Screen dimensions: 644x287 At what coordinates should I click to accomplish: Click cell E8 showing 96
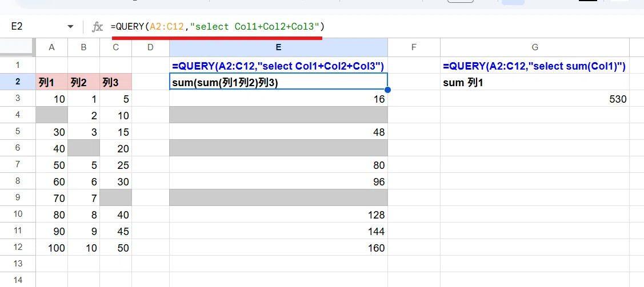point(278,181)
